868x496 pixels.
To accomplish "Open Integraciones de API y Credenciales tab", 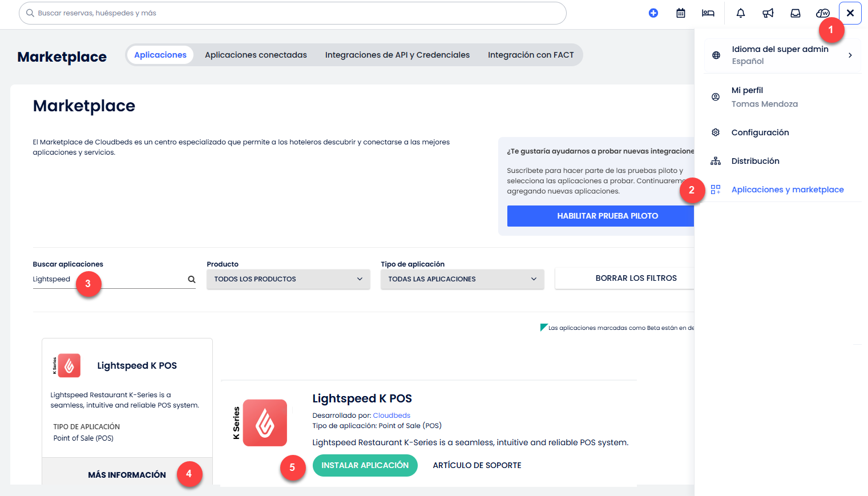I will 397,55.
